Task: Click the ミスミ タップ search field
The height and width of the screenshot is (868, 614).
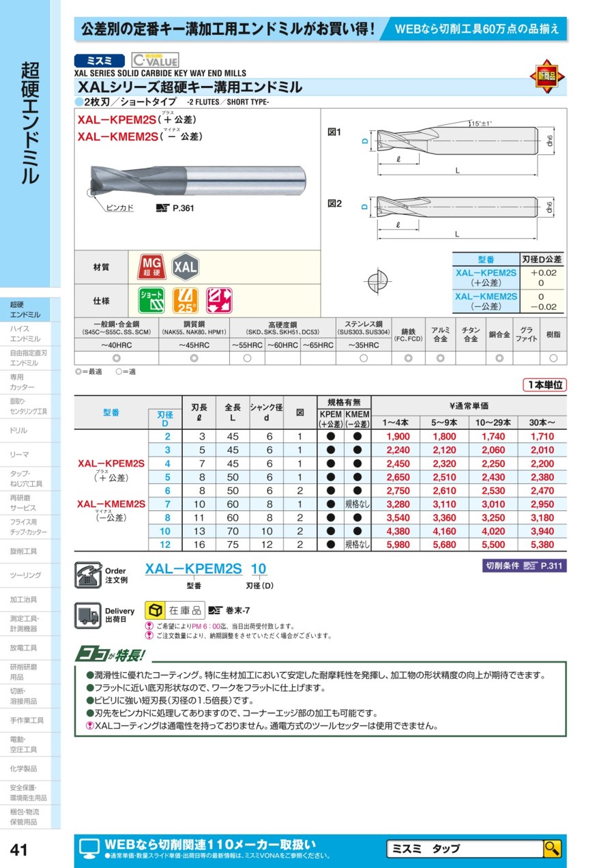Action: 464,848
